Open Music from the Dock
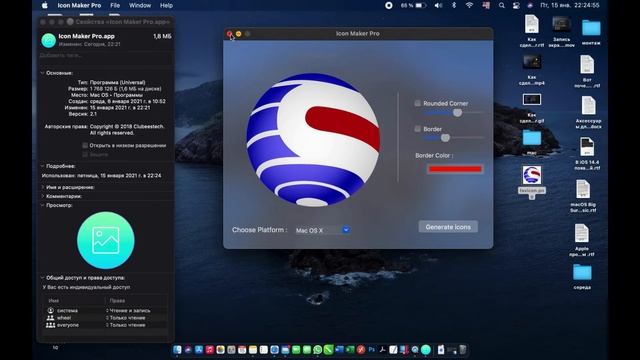 click(210, 349)
